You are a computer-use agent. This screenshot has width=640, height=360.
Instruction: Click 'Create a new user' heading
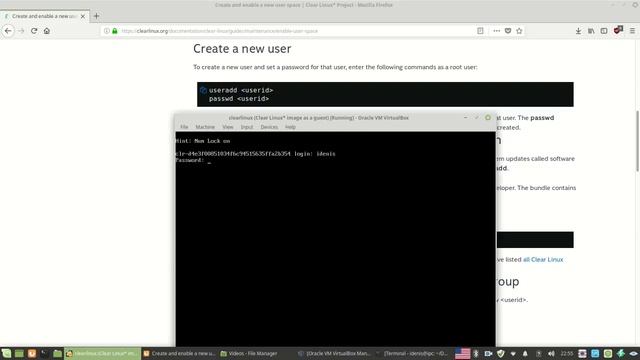pyautogui.click(x=242, y=49)
